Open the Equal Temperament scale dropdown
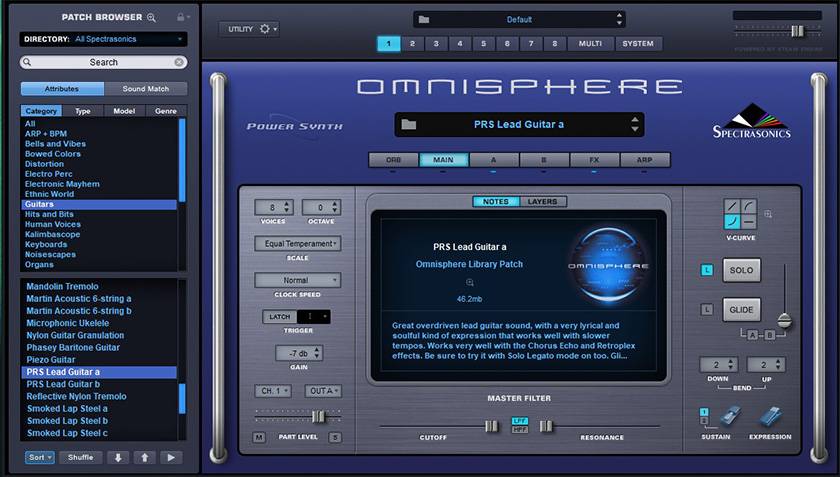 (298, 244)
